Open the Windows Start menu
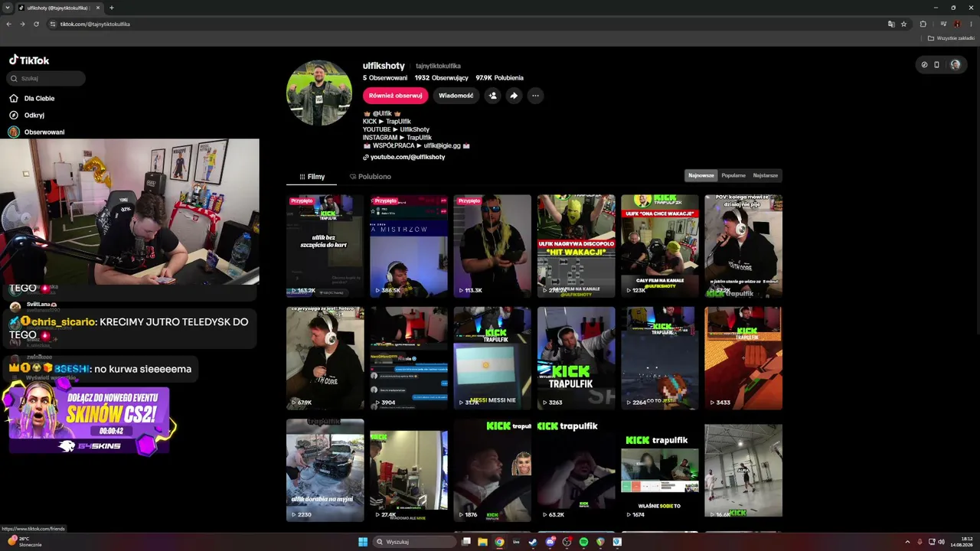 pyautogui.click(x=363, y=542)
